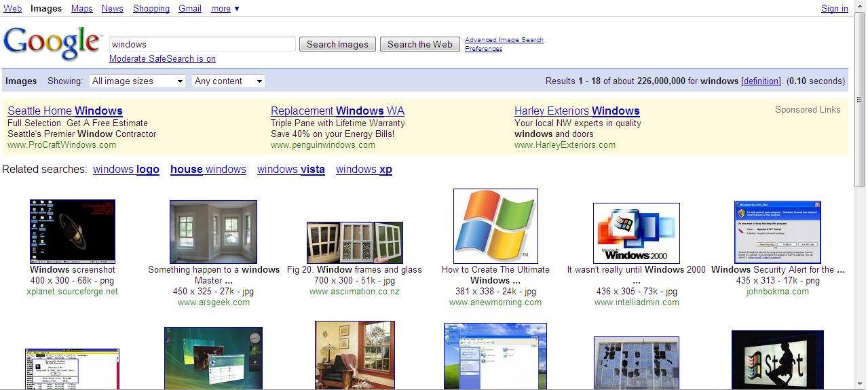The image size is (868, 390).
Task: Select related search house windows
Action: 208,170
